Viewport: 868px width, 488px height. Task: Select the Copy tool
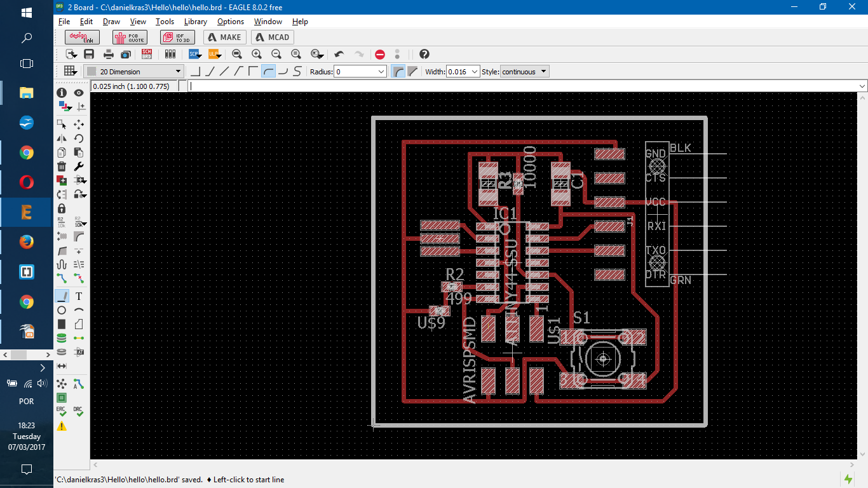click(62, 152)
